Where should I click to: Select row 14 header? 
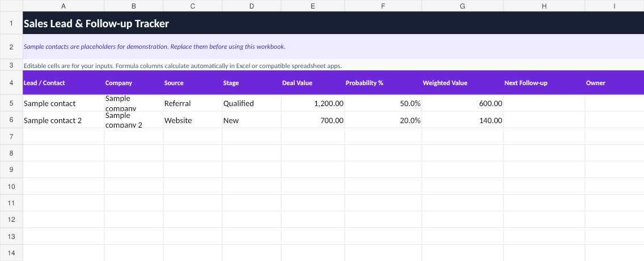pyautogui.click(x=11, y=253)
